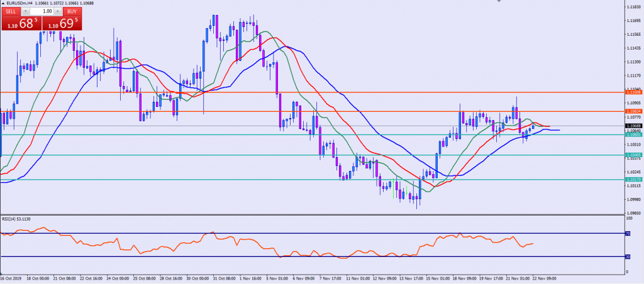Decrease lot volume with down arrow
Viewport: 644px width, 284px height.
click(26, 11)
